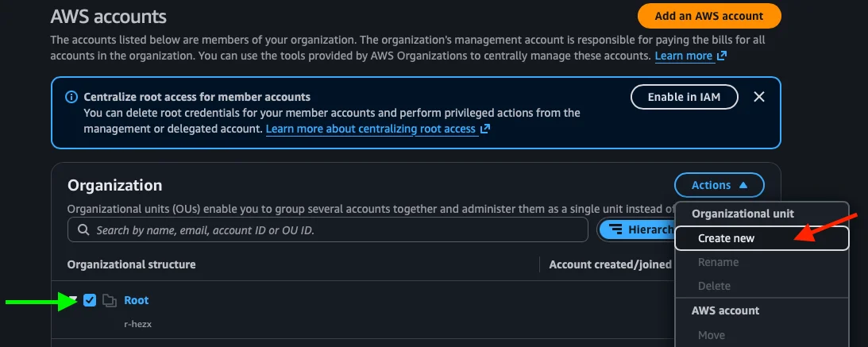Image resolution: width=868 pixels, height=347 pixels.
Task: Click Add an AWS account button
Action: [x=709, y=16]
